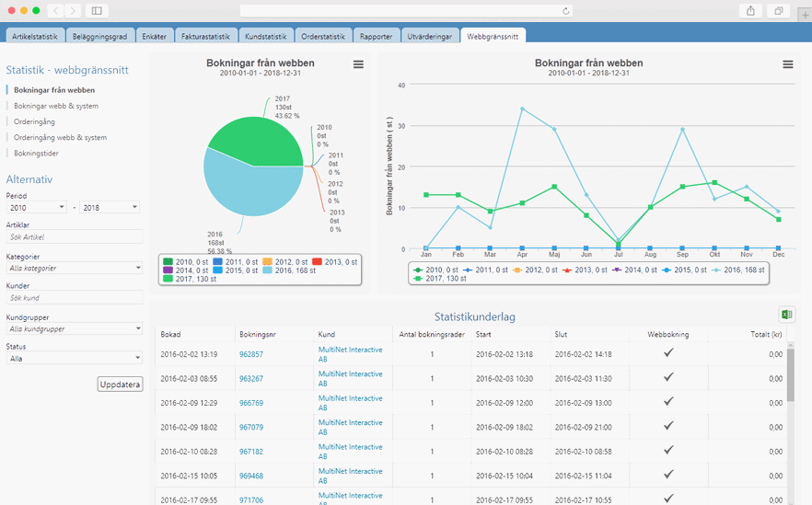The width and height of the screenshot is (812, 505).
Task: Reload the page in address bar
Action: [x=566, y=11]
